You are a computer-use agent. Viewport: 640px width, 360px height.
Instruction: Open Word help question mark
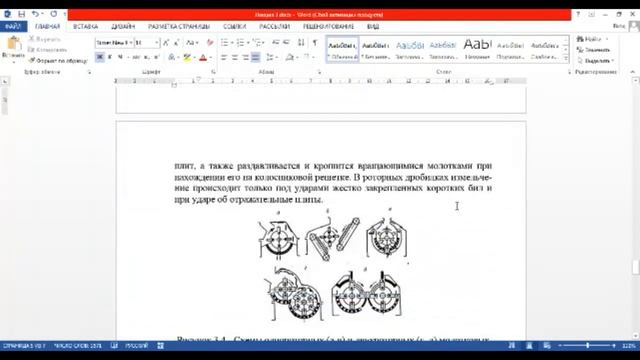[x=578, y=14]
